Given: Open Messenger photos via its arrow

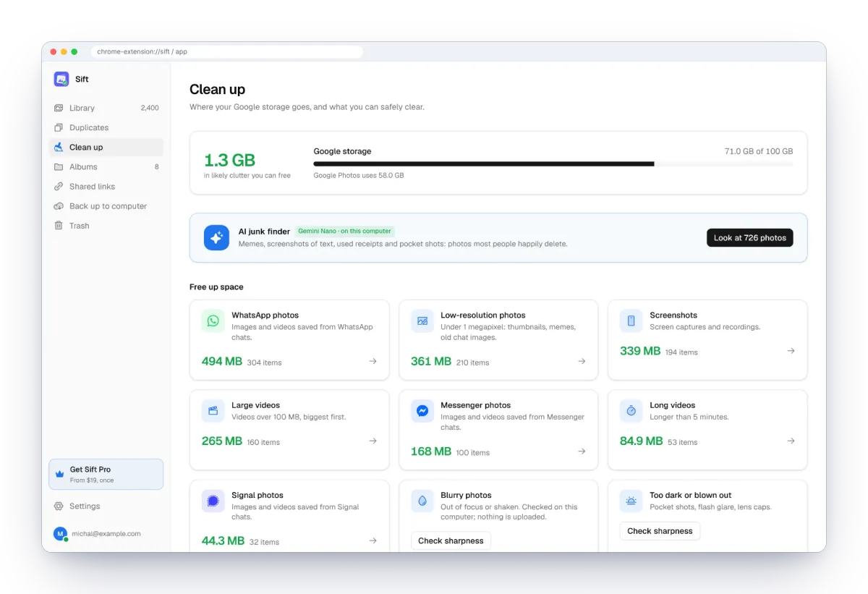Looking at the screenshot, I should [582, 451].
